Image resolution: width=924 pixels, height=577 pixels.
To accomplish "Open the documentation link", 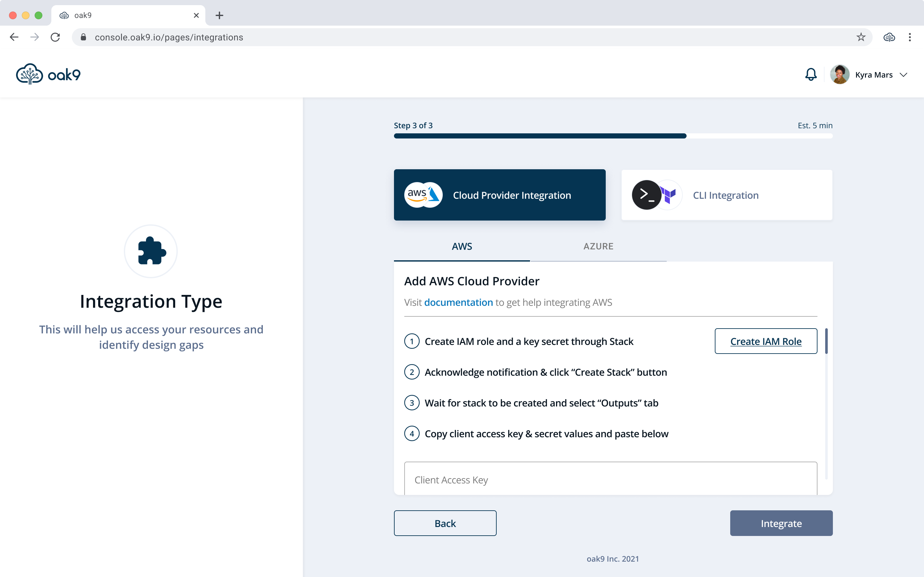I will [458, 302].
